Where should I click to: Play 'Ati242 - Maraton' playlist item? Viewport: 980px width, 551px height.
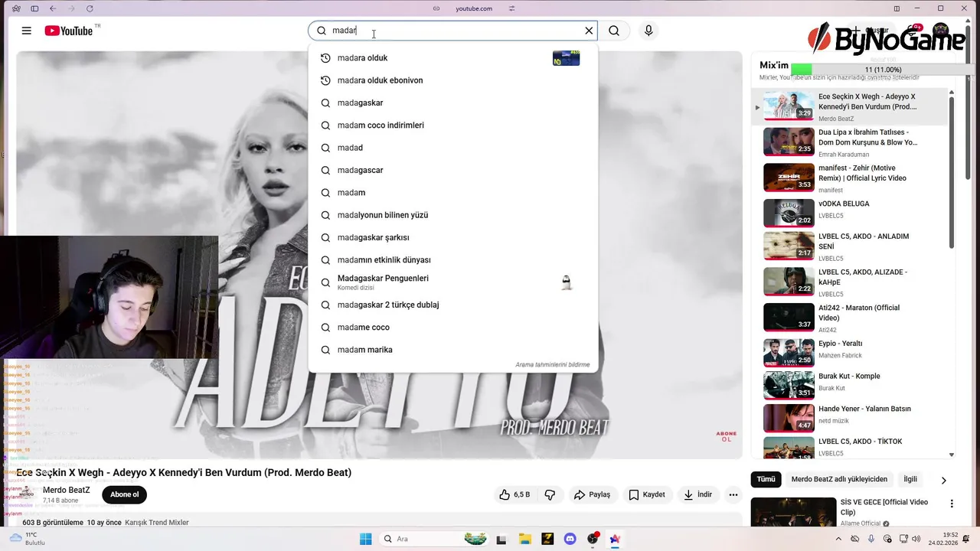(848, 318)
